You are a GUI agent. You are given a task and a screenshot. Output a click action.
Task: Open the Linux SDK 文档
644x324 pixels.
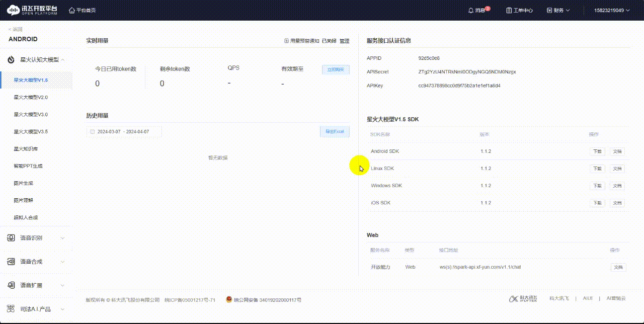617,169
